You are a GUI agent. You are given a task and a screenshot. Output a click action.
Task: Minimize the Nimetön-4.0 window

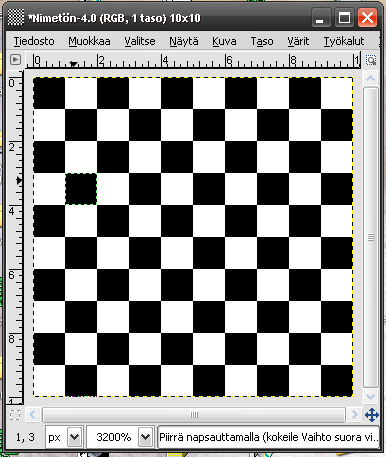click(x=321, y=18)
